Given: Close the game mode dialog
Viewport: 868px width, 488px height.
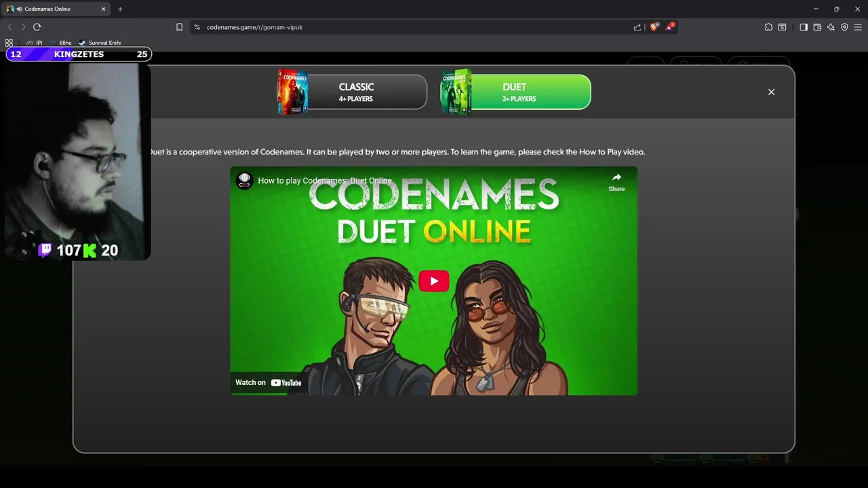Looking at the screenshot, I should tap(771, 92).
